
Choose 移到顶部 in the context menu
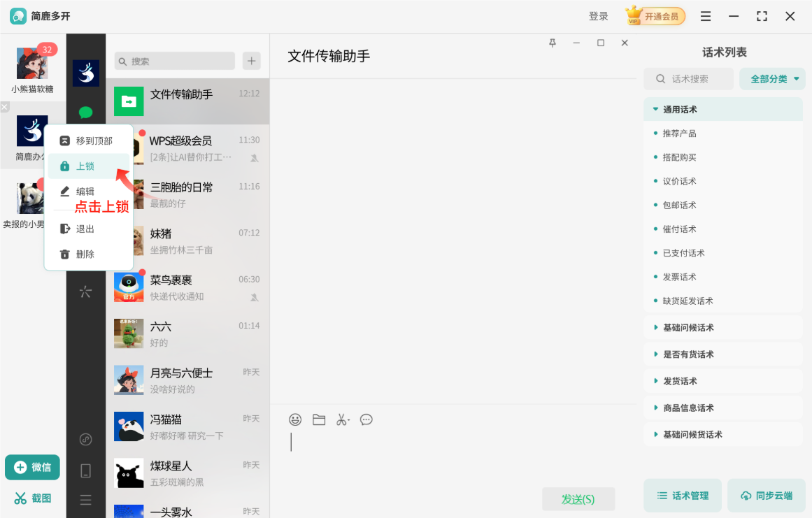(x=93, y=140)
